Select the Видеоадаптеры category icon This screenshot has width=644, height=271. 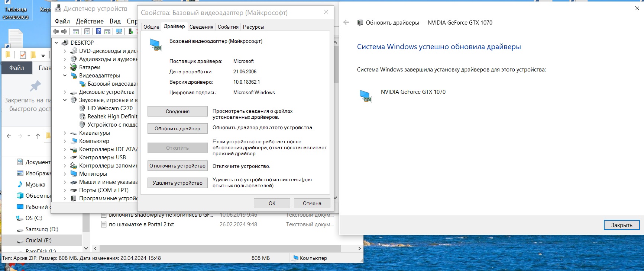click(74, 76)
